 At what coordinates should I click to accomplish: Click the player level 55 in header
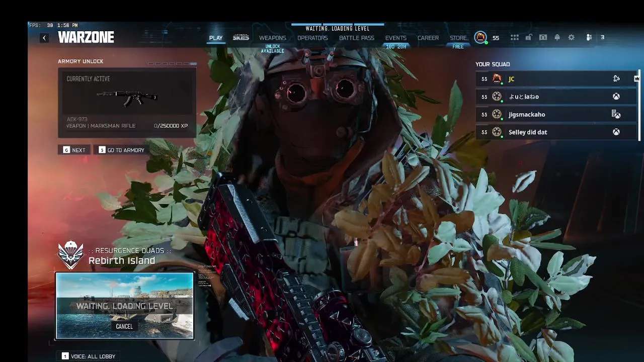click(496, 38)
